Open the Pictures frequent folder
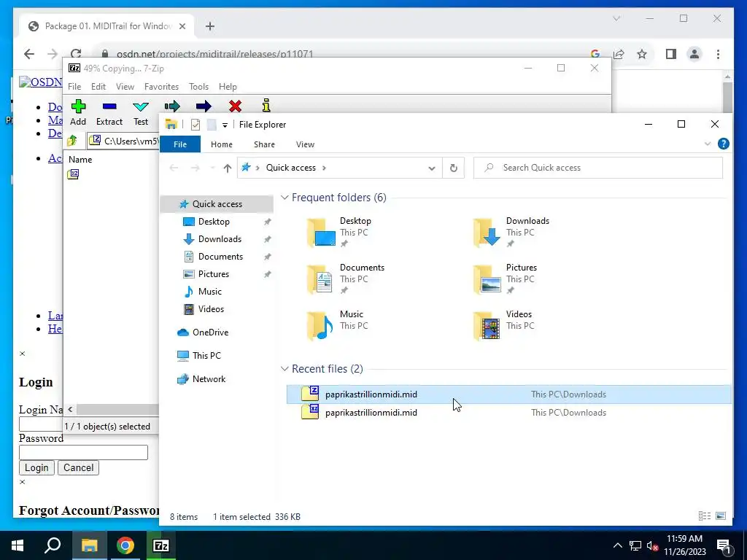747x560 pixels. tap(505, 279)
